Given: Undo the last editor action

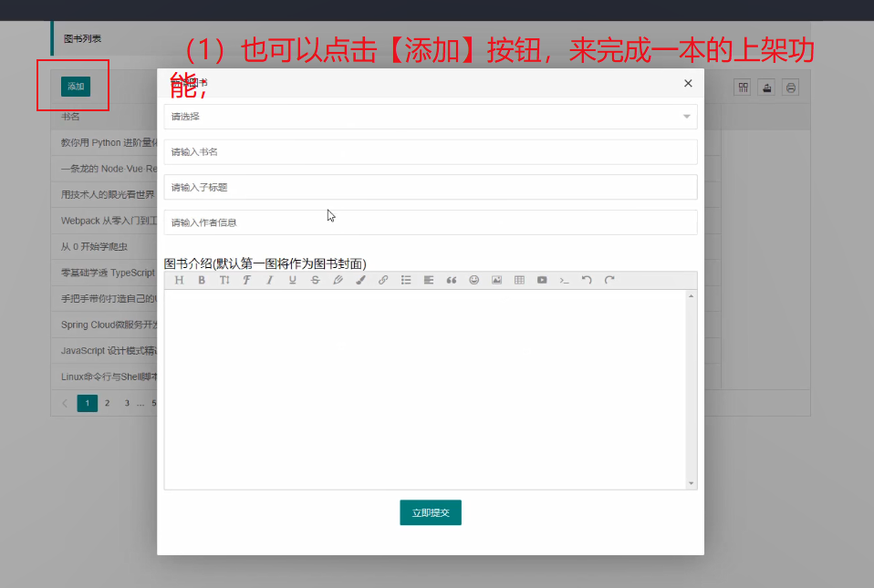Looking at the screenshot, I should 587,280.
